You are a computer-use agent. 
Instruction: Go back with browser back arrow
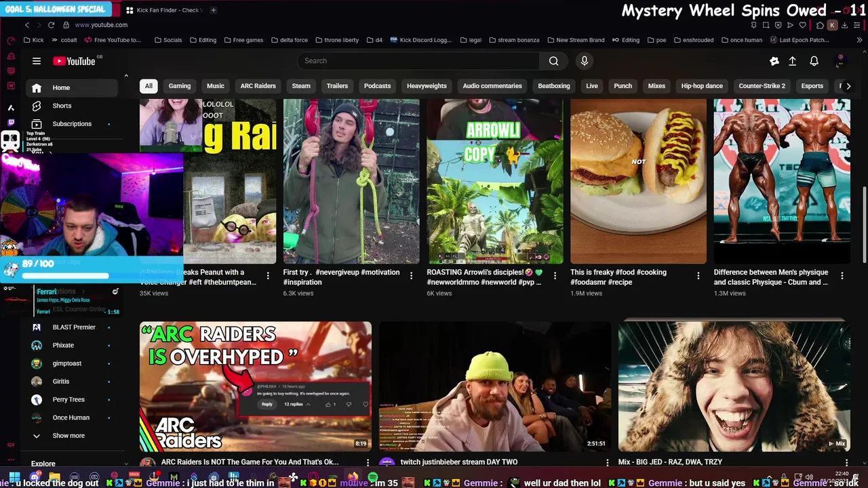pyautogui.click(x=27, y=25)
